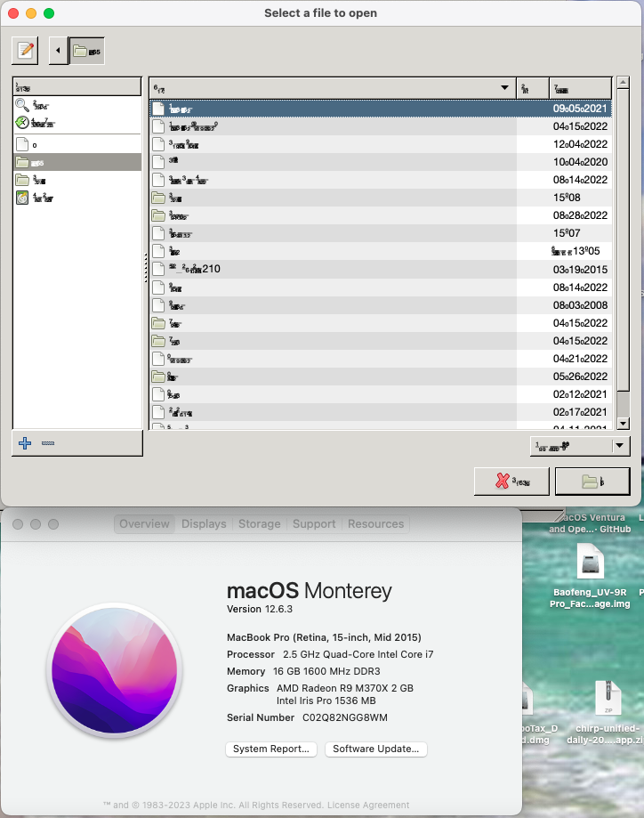Click the minus remove-bookmark button
Viewport: 644px width, 818px height.
(48, 443)
